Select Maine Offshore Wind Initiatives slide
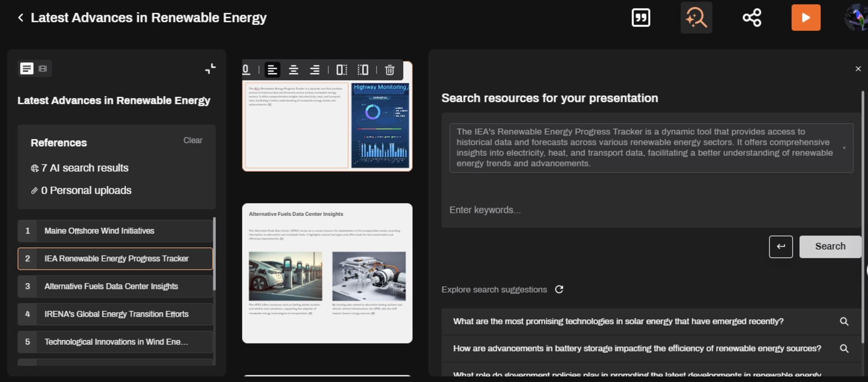Screen dimensions: 868x382 [115, 231]
